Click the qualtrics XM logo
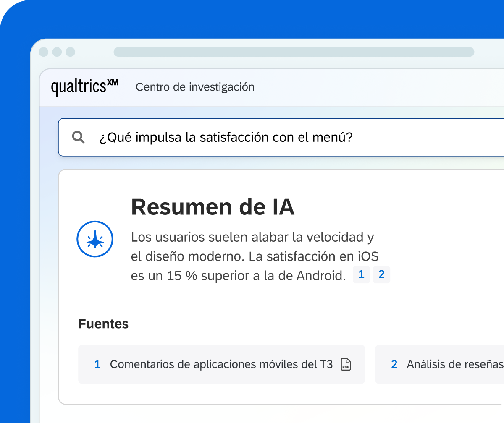This screenshot has height=423, width=504. tap(85, 87)
